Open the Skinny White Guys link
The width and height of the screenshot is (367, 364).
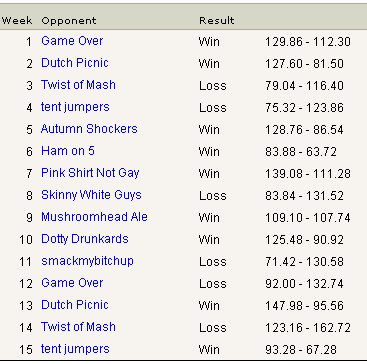[x=91, y=195]
